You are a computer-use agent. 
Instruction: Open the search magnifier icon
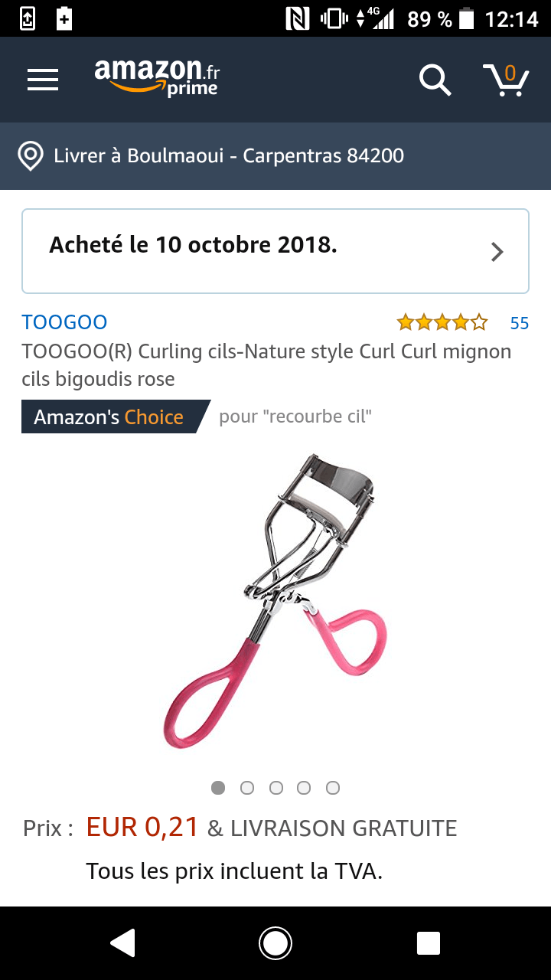[x=435, y=80]
